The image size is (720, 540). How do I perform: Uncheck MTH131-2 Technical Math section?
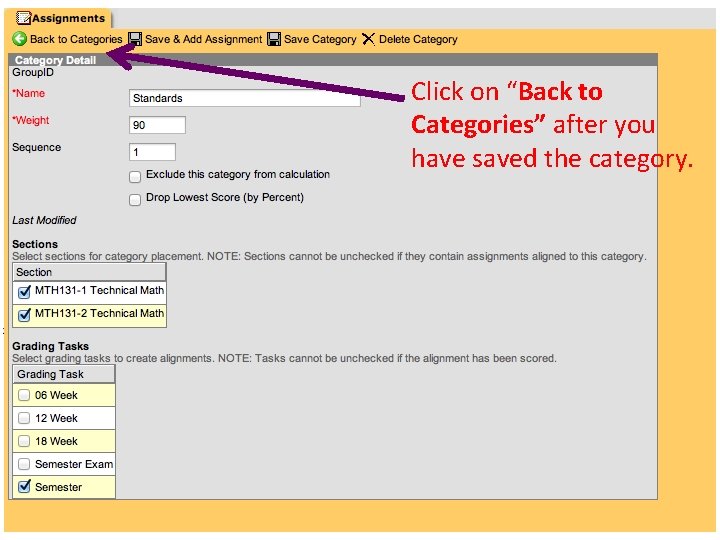coord(24,315)
